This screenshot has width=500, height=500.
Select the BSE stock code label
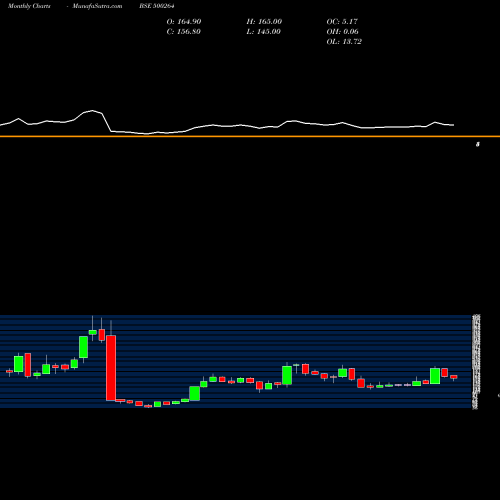pyautogui.click(x=157, y=6)
